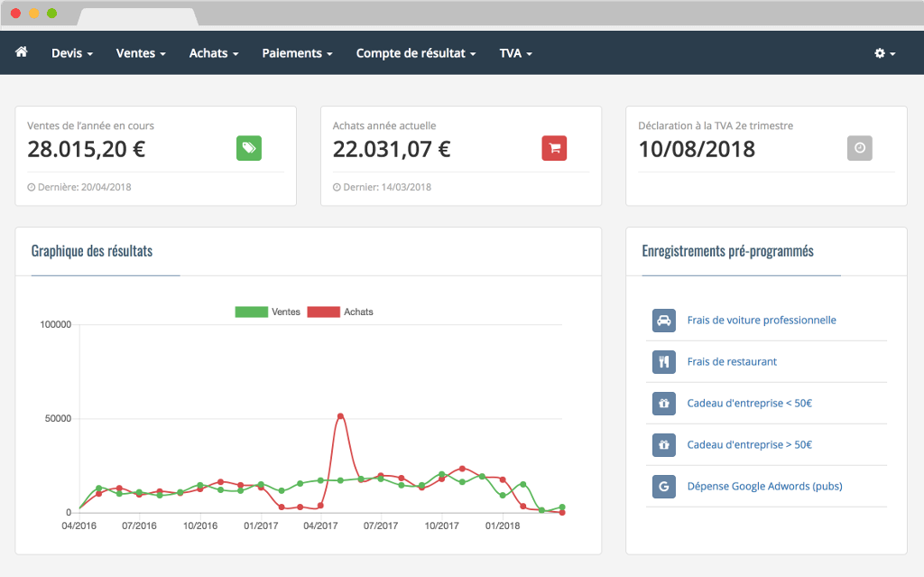
Task: Click the Google icon for Adwords expense
Action: 664,487
